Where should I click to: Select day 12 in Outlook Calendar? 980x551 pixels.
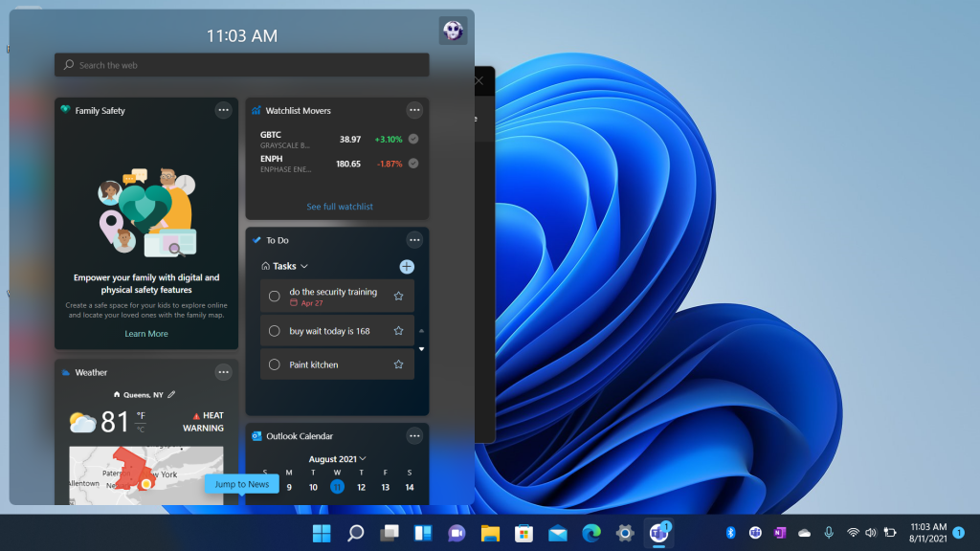[x=361, y=487]
